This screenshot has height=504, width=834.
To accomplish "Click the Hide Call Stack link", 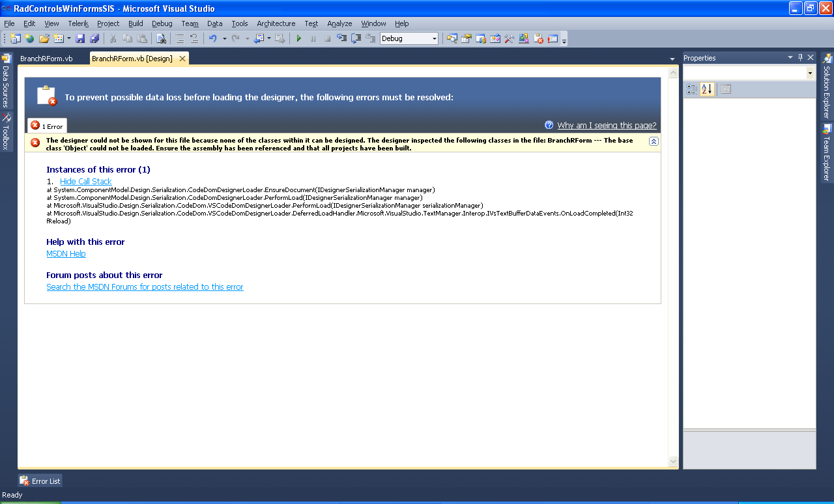I will [85, 182].
